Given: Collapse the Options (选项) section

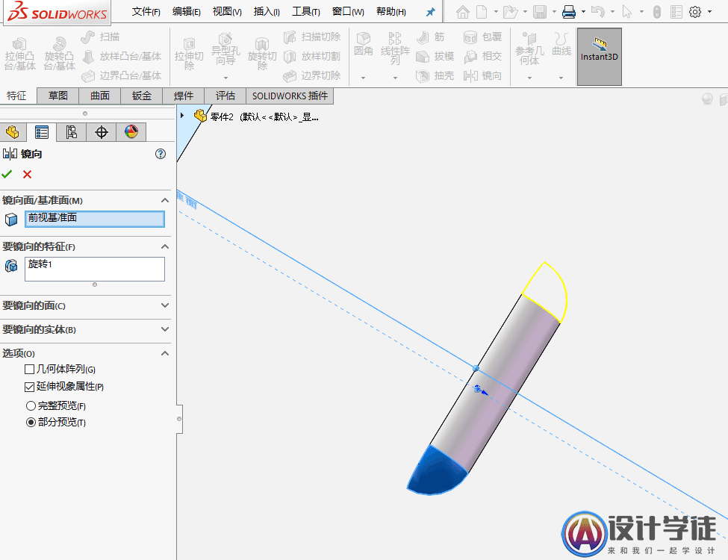Looking at the screenshot, I should pyautogui.click(x=165, y=353).
